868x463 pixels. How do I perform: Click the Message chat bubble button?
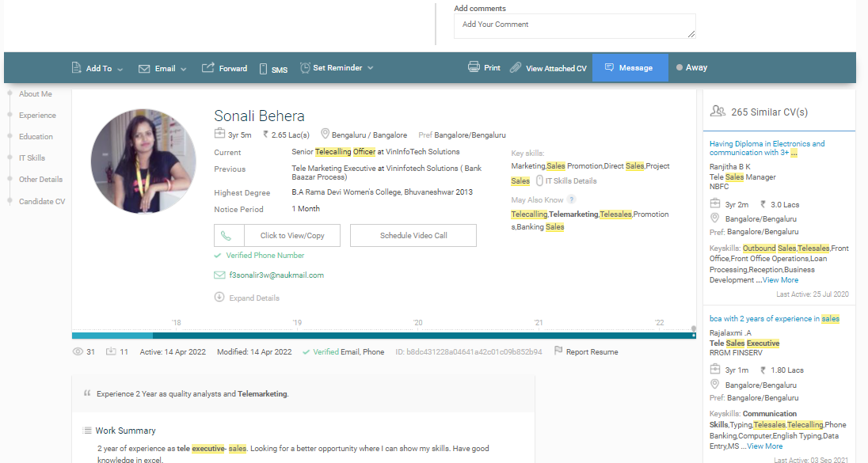[630, 68]
